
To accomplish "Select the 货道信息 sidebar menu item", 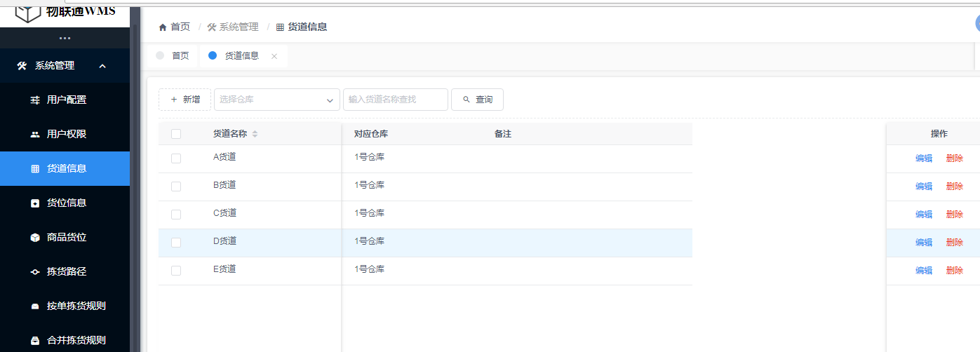I will point(65,169).
